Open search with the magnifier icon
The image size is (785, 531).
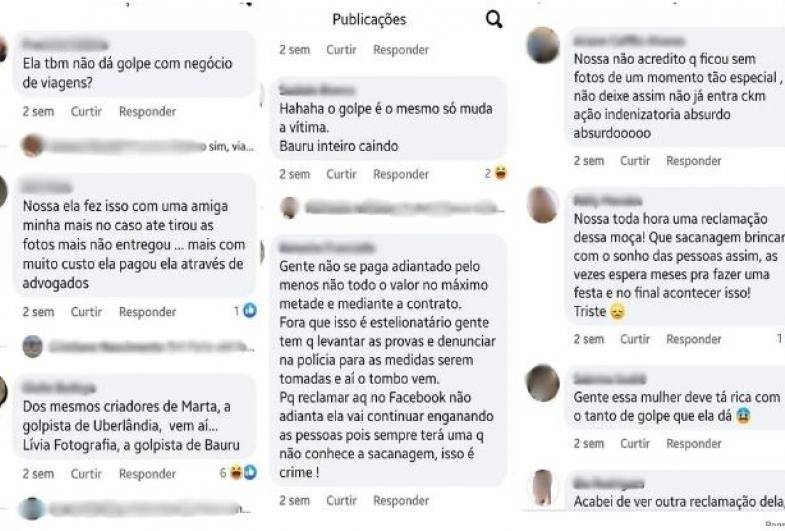(494, 20)
